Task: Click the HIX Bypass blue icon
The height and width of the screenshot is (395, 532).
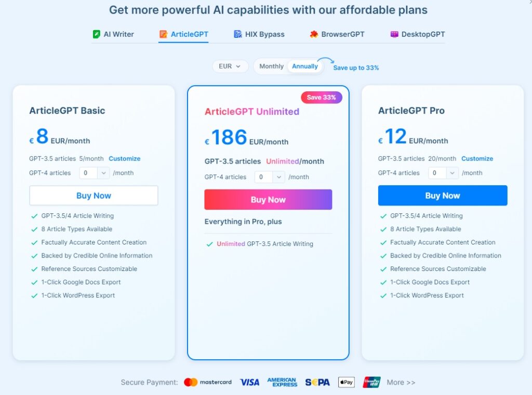Action: click(x=238, y=34)
